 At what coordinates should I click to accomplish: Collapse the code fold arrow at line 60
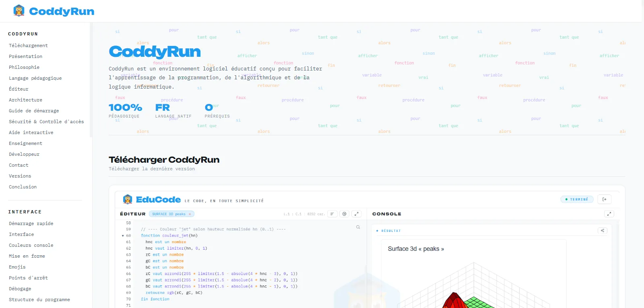click(x=123, y=236)
